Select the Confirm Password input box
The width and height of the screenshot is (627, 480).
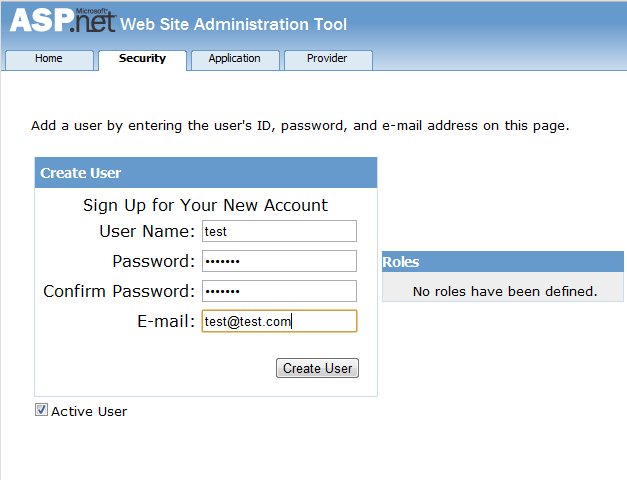tap(279, 291)
